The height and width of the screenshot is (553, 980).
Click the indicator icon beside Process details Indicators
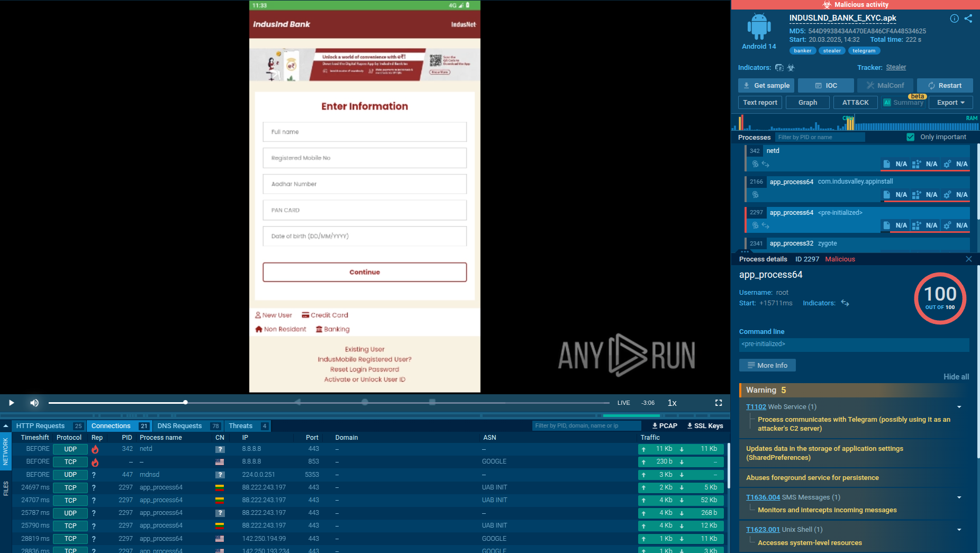(x=845, y=303)
